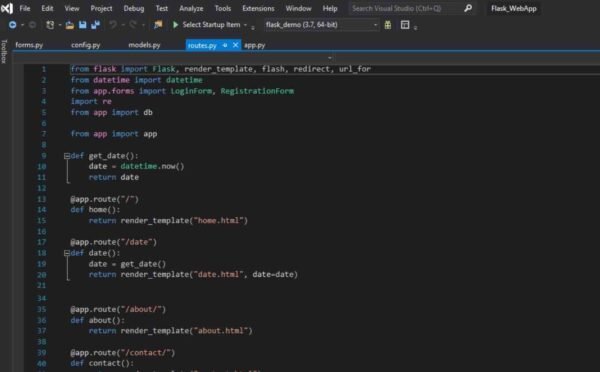600x372 pixels.
Task: Click the find in files folder icon
Action: (x=158, y=25)
